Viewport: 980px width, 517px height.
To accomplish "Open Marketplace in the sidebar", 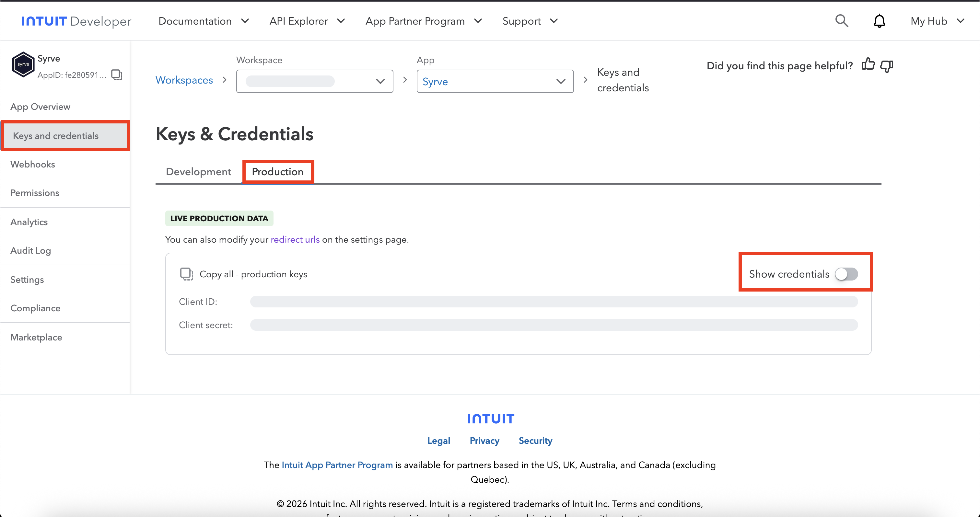I will [x=36, y=337].
